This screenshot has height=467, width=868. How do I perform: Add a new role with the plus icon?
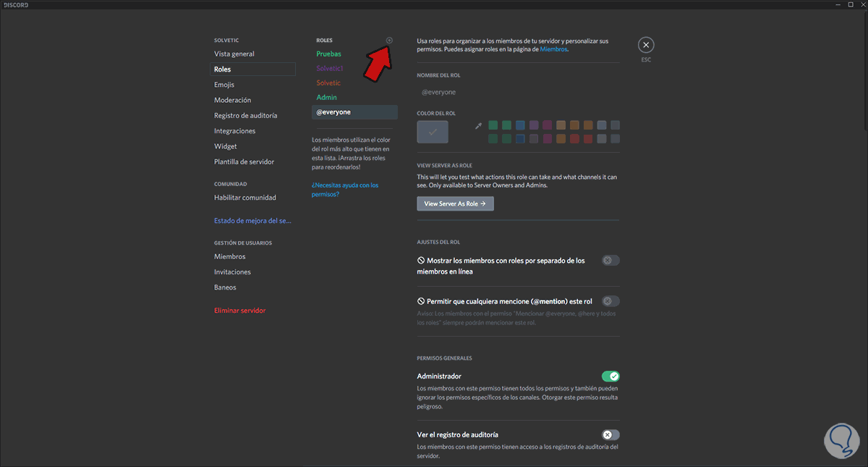tap(389, 40)
